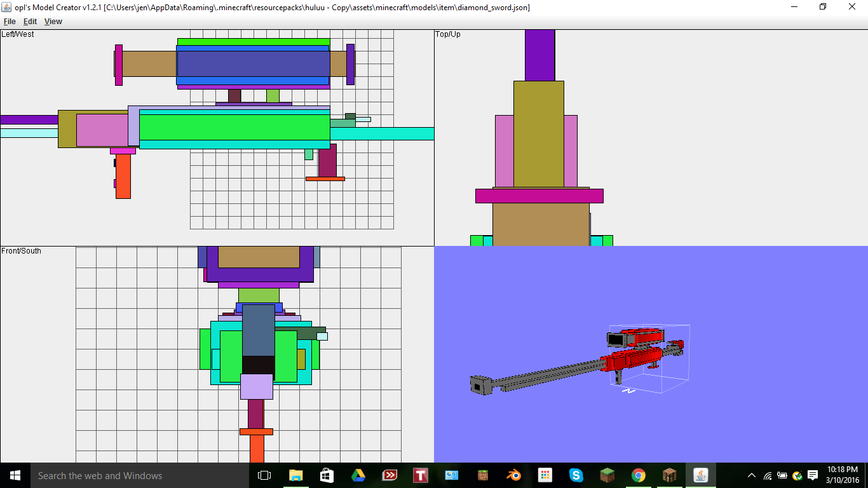Open Google Chrome from the taskbar
This screenshot has height=488, width=868.
(638, 475)
